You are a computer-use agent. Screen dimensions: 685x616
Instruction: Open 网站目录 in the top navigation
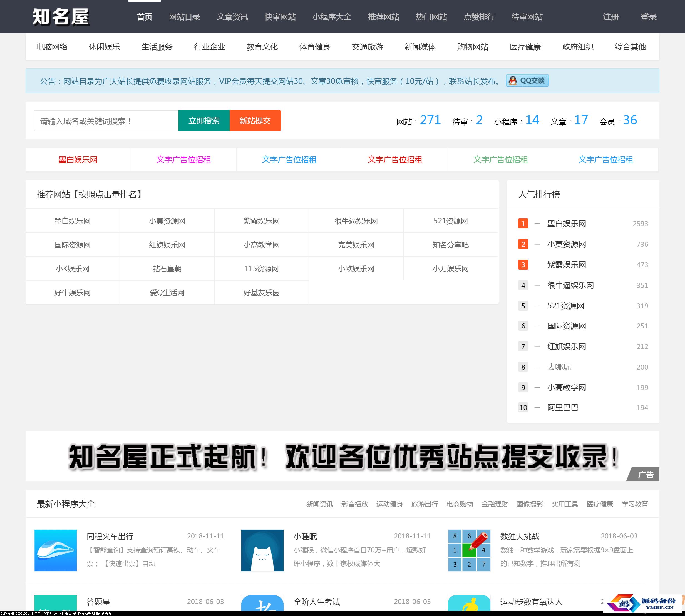coord(185,17)
